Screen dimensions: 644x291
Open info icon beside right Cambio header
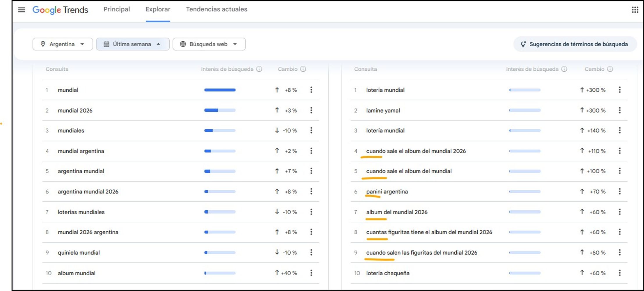tap(610, 69)
